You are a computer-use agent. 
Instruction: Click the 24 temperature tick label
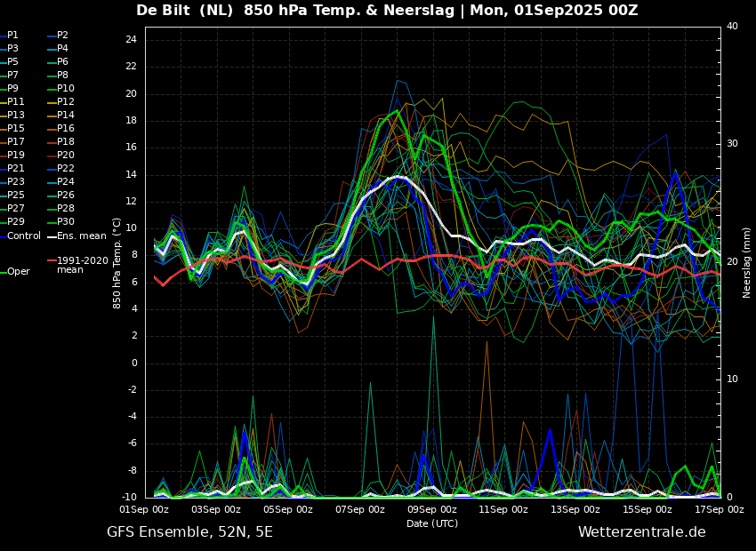click(x=131, y=40)
